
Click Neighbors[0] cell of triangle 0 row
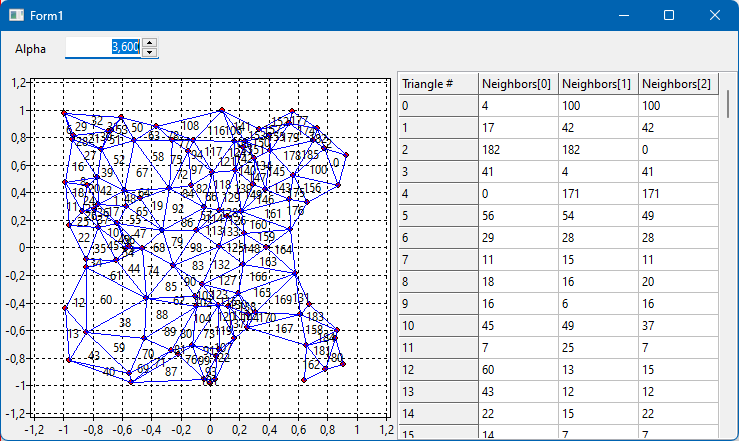[x=518, y=106]
